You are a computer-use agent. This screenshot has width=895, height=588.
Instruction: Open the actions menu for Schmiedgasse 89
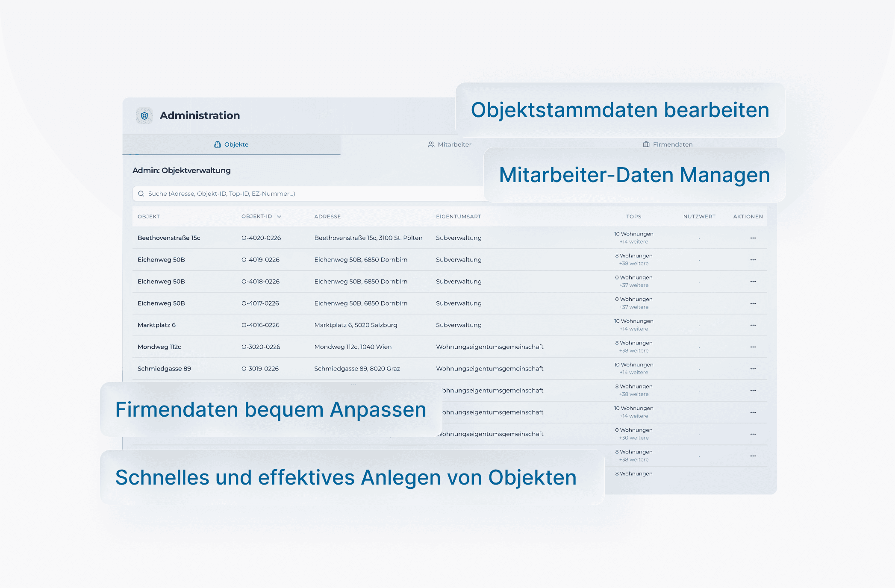pyautogui.click(x=753, y=368)
